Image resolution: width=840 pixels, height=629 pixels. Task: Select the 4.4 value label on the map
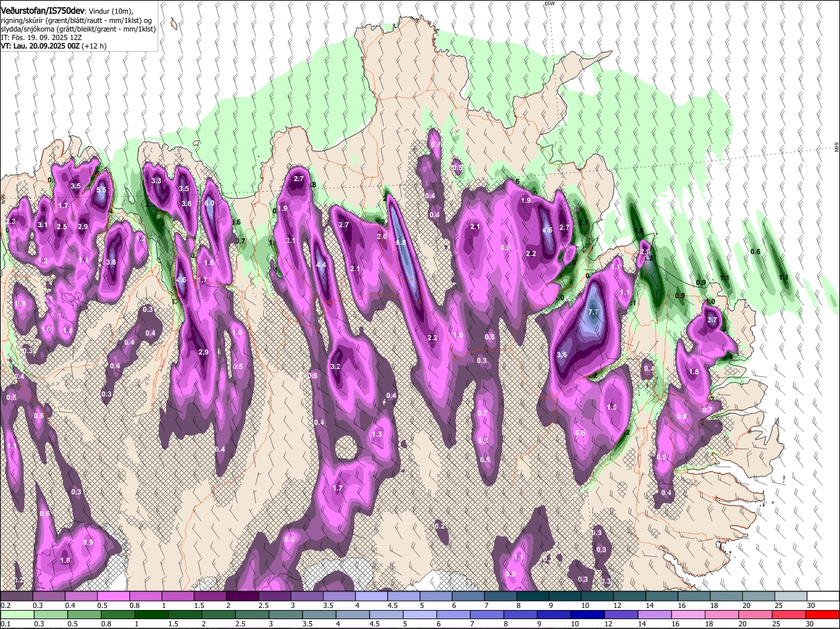pos(321,265)
